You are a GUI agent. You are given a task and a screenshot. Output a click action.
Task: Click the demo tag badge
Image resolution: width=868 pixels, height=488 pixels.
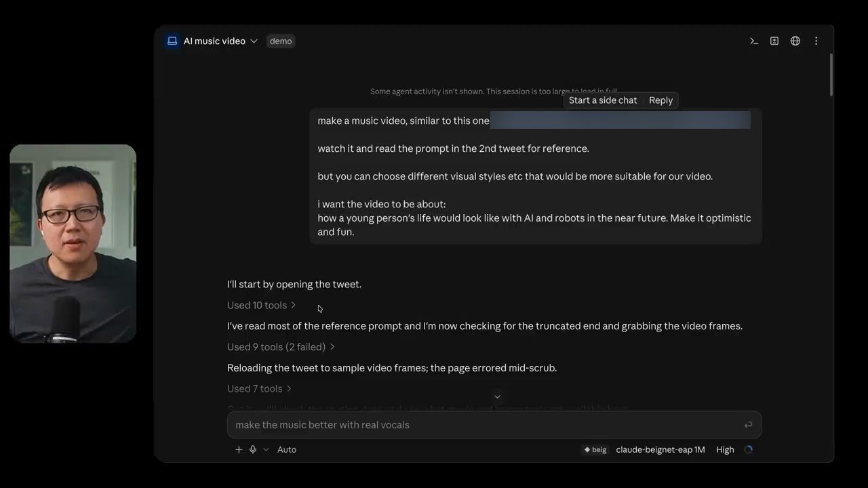click(281, 41)
